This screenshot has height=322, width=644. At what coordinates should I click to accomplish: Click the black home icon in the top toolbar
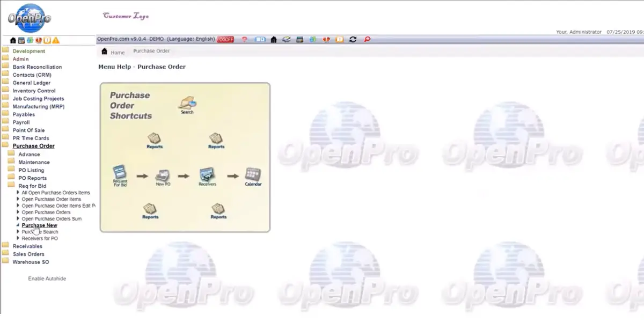pos(274,39)
